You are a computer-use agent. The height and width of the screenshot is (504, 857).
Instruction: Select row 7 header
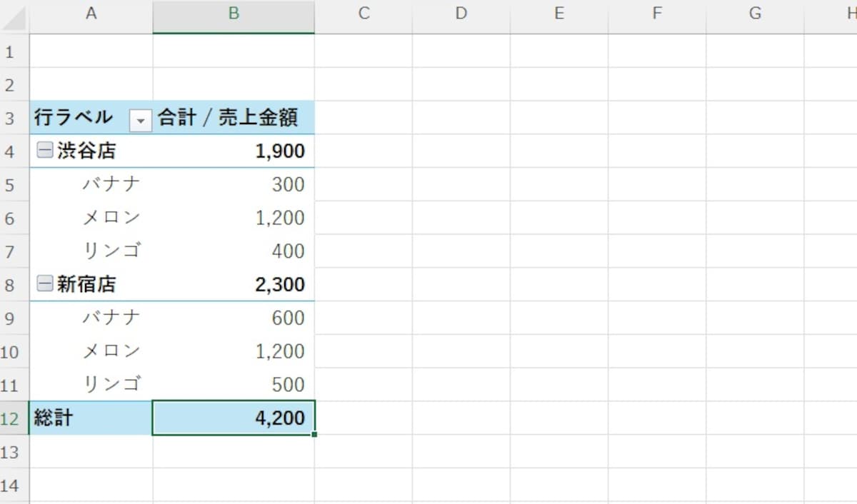tap(14, 251)
